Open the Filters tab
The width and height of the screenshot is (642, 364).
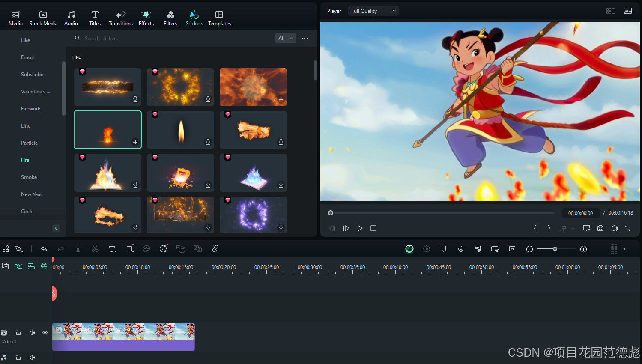[170, 18]
